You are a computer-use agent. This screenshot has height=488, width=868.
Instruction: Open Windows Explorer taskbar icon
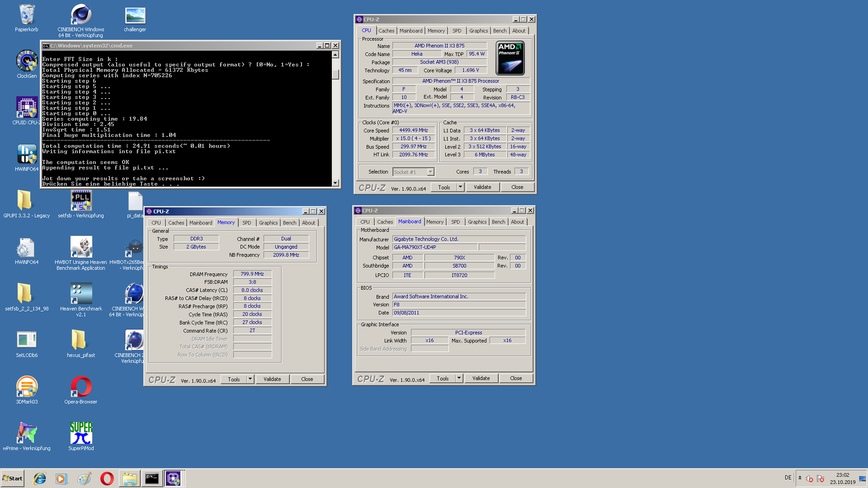(x=129, y=479)
